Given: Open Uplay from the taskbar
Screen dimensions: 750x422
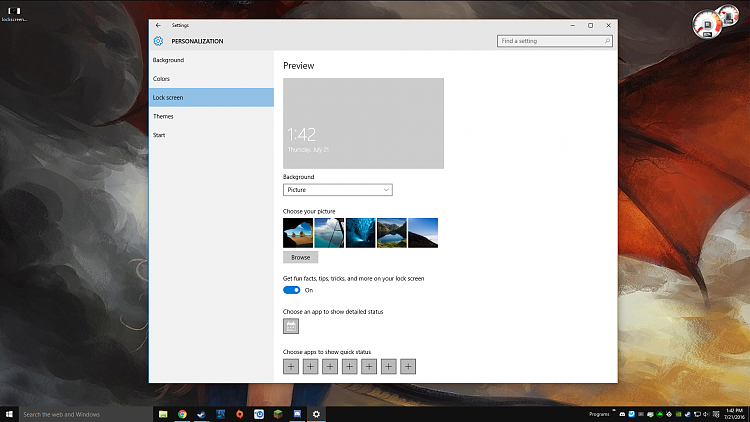Looking at the screenshot, I should click(x=259, y=414).
